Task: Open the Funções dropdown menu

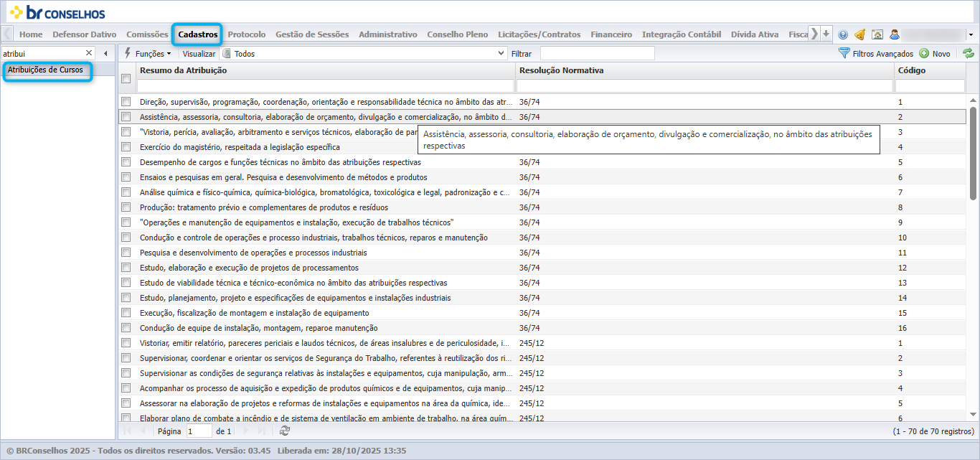Action: click(x=148, y=53)
